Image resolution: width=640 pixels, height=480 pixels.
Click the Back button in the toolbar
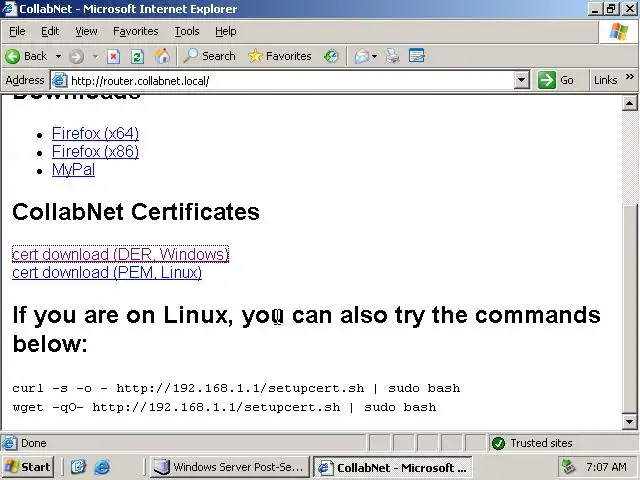(x=26, y=56)
